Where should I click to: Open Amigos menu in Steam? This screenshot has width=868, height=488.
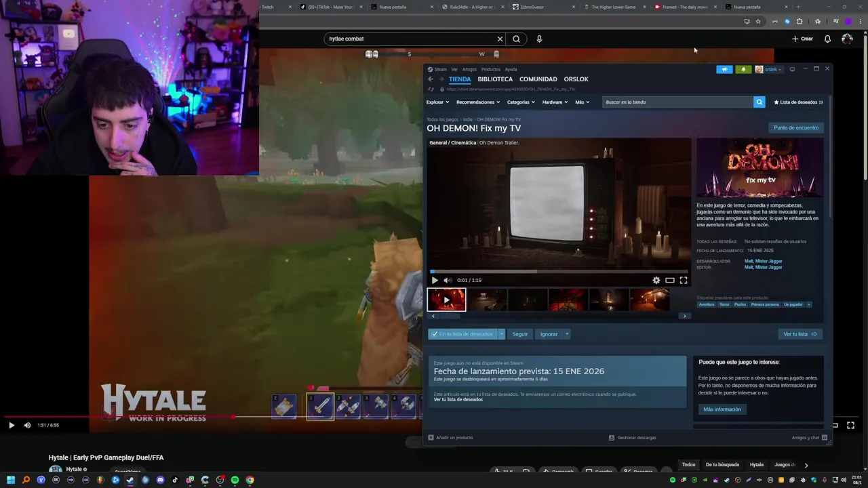469,69
